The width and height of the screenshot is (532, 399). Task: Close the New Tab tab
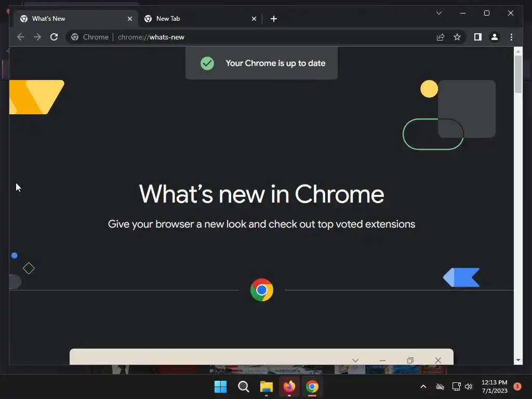pyautogui.click(x=254, y=19)
